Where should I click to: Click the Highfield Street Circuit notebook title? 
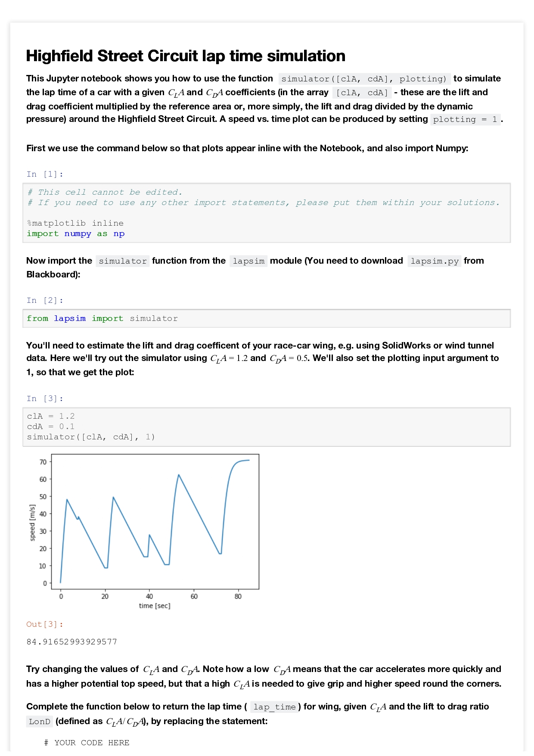click(x=186, y=56)
